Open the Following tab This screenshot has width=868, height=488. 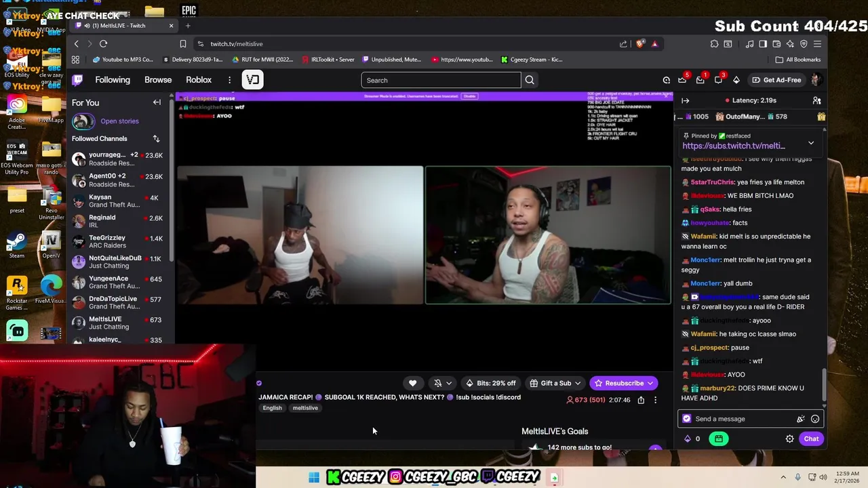[113, 80]
